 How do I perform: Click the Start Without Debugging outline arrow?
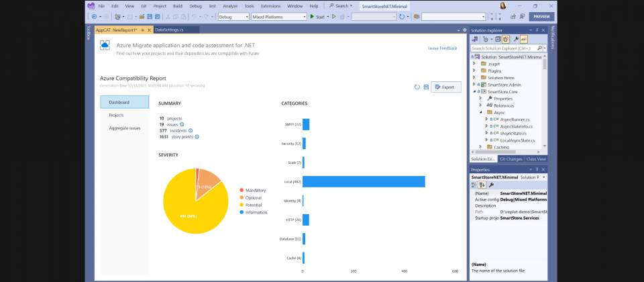(x=334, y=17)
